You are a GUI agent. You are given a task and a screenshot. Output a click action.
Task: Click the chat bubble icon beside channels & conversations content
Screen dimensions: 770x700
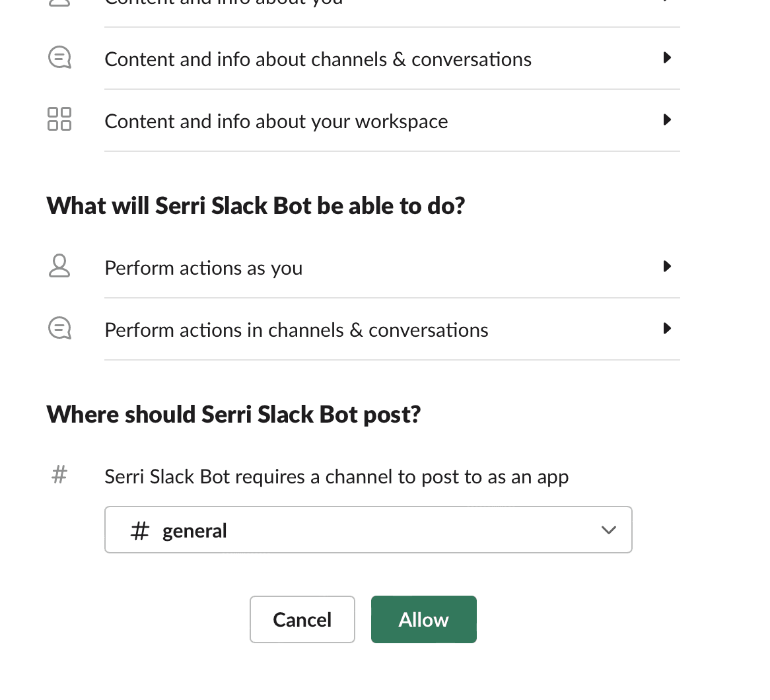tap(59, 58)
